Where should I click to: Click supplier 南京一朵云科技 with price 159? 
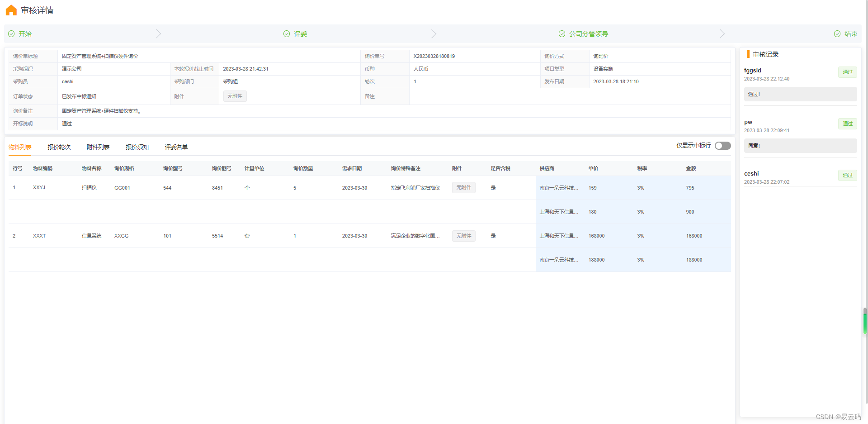tap(559, 188)
